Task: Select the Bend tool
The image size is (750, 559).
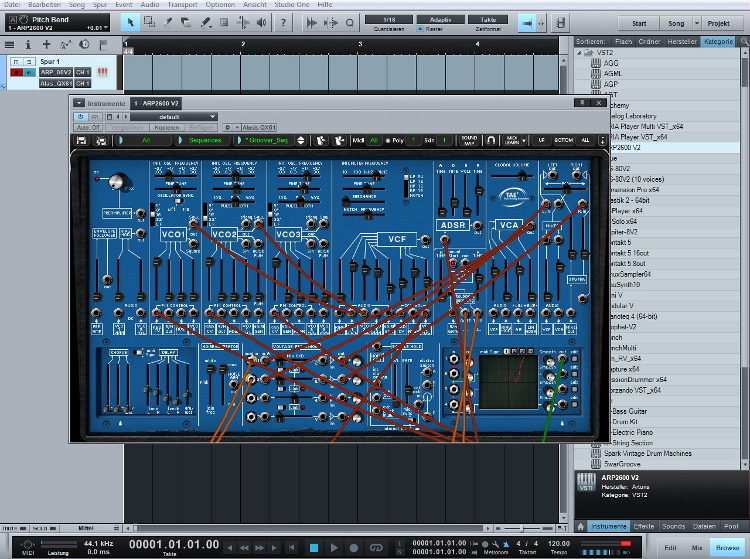Action: tap(243, 22)
